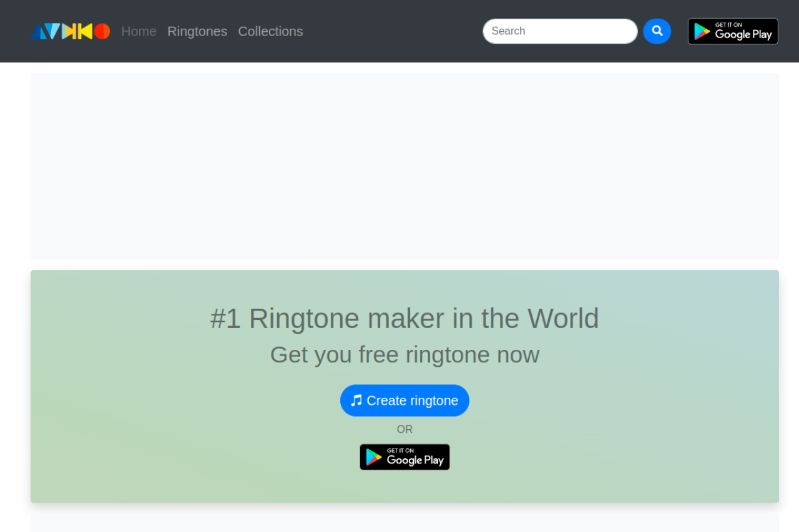Click the 'Google Play' text on the lower badge

pyautogui.click(x=415, y=461)
